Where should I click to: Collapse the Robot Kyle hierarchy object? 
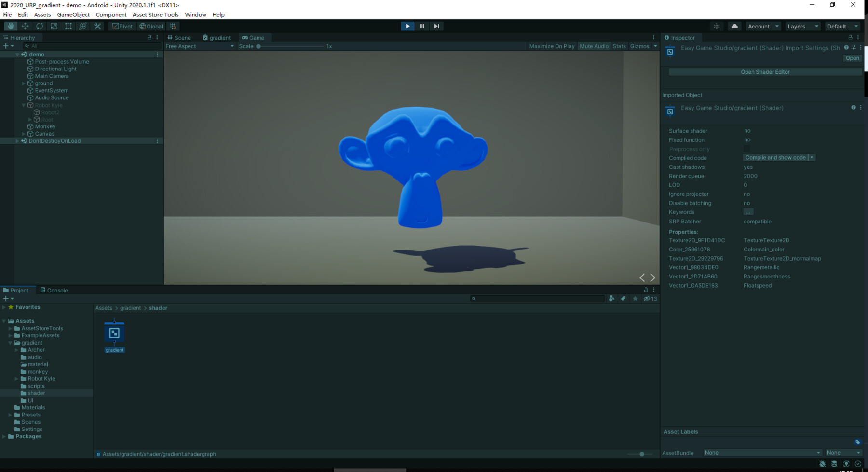coord(24,105)
